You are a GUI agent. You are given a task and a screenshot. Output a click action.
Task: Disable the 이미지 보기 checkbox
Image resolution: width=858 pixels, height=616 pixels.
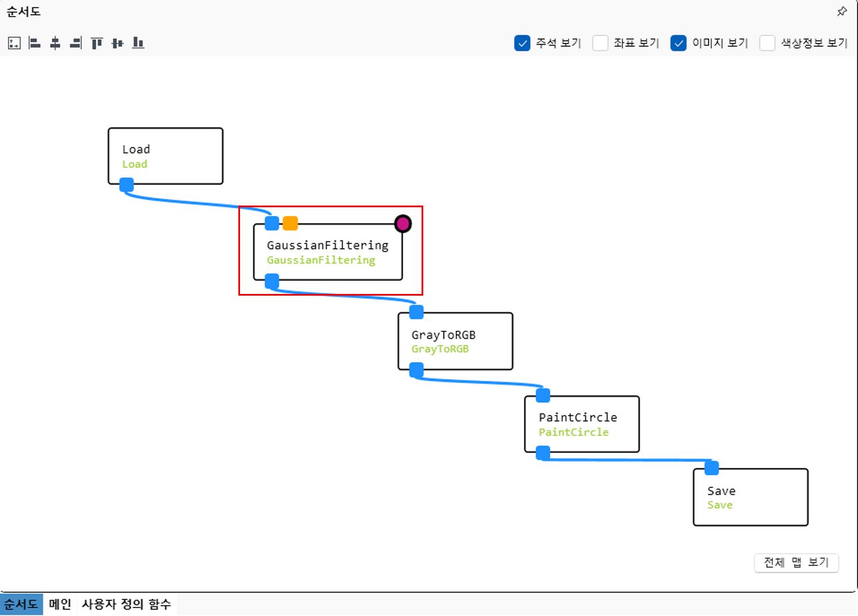(678, 43)
